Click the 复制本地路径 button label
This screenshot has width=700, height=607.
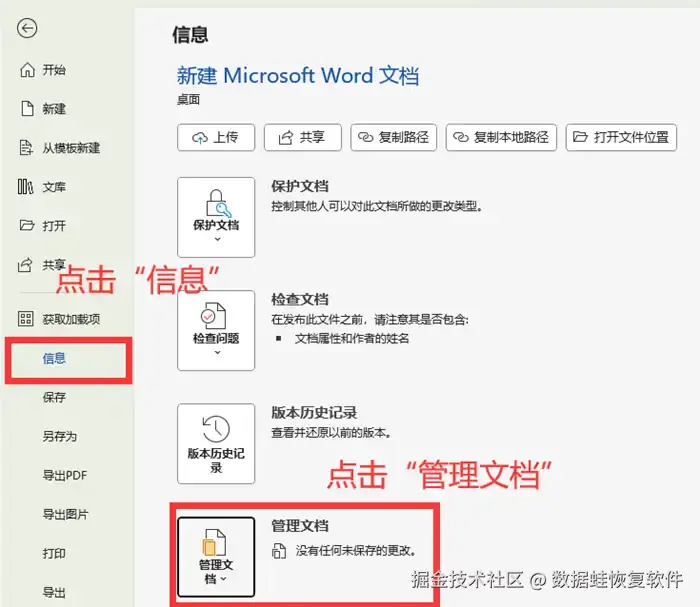pos(511,137)
